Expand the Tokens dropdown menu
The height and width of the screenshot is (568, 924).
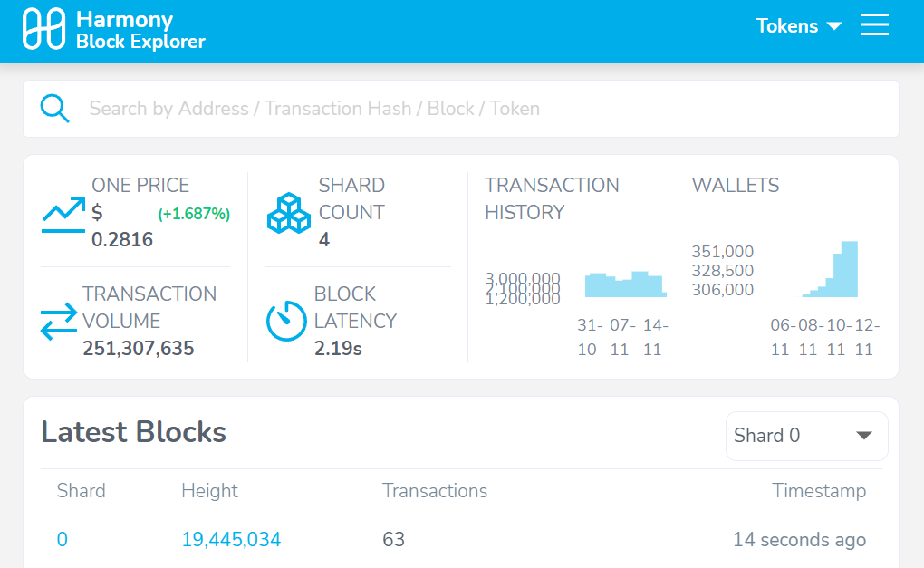click(798, 26)
